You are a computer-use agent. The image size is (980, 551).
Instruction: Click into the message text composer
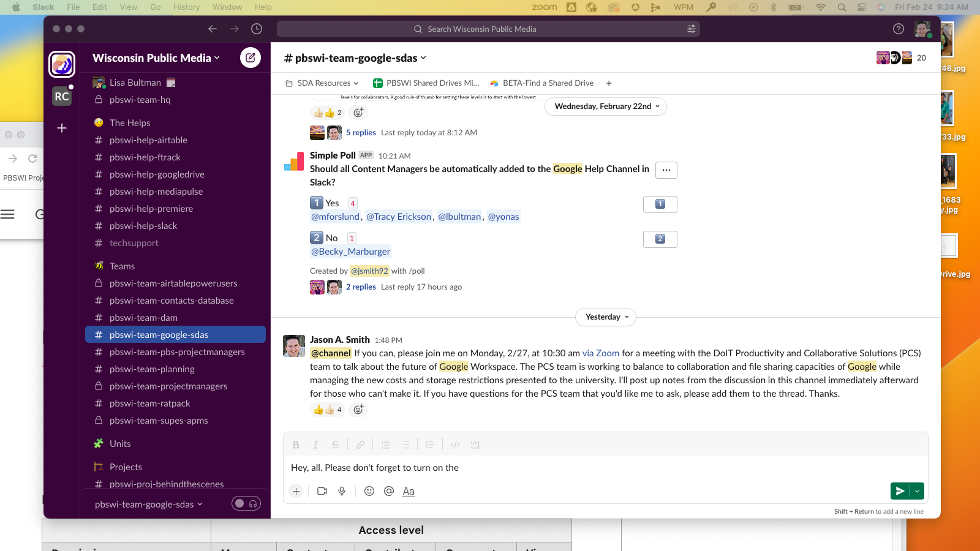point(606,468)
